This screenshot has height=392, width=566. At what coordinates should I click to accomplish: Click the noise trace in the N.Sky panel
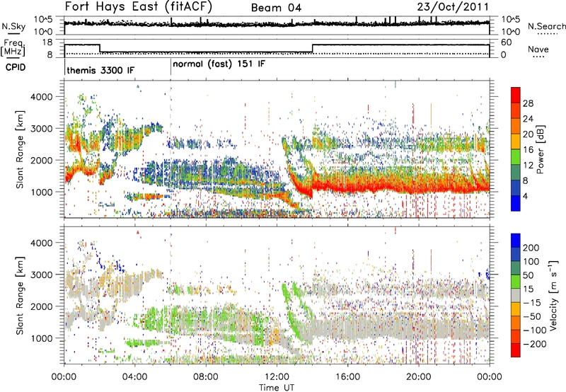pos(277,24)
